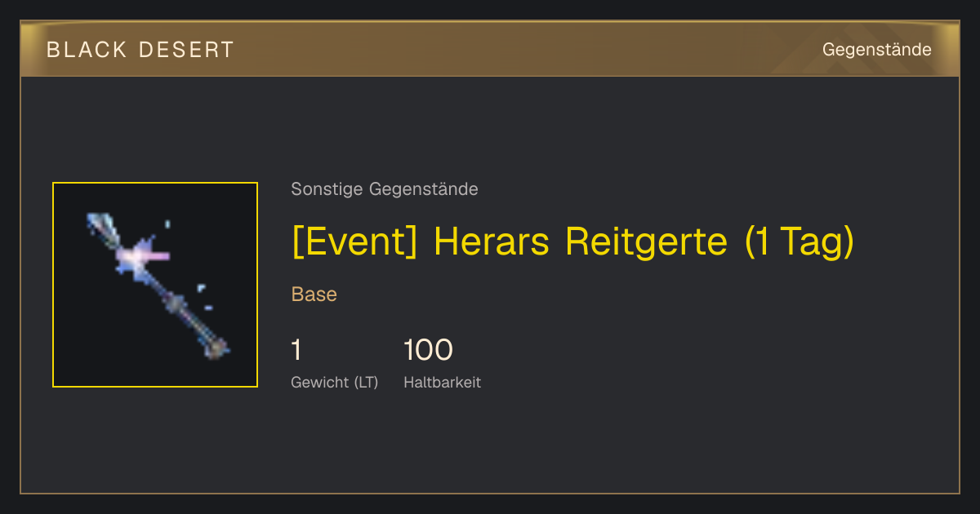
Task: Select the Base enhancement level label
Action: 314,295
